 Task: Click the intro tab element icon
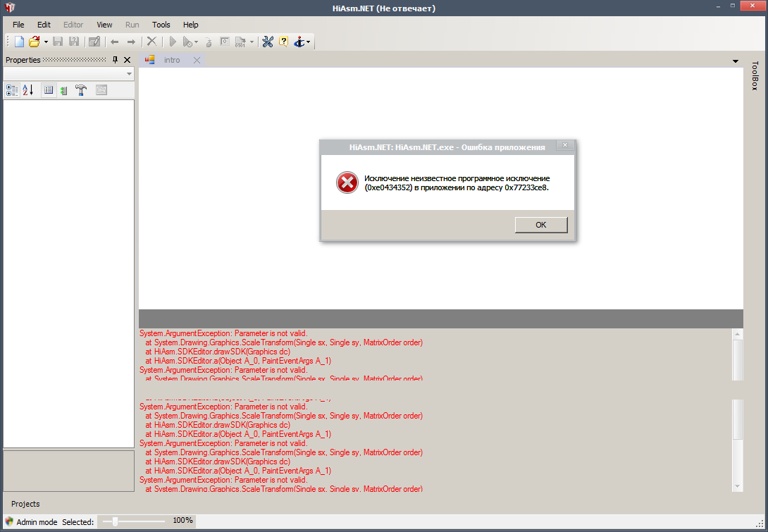pyautogui.click(x=150, y=60)
